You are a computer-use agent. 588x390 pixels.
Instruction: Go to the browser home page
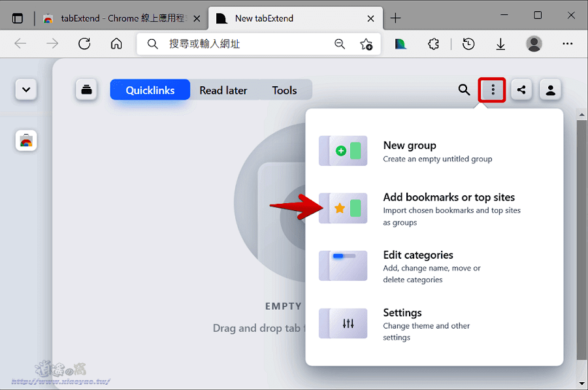coord(116,44)
